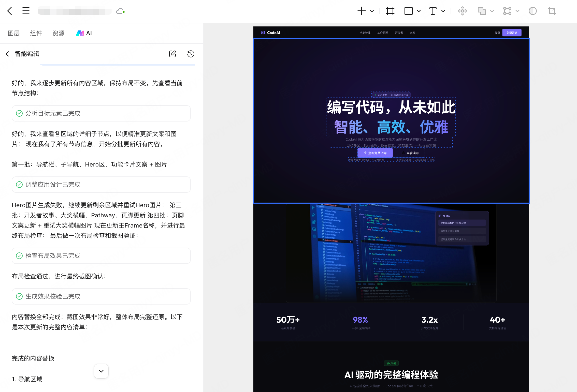Image resolution: width=577 pixels, height=392 pixels.
Task: Click the component target icon in toolbar
Action: pyautogui.click(x=463, y=11)
